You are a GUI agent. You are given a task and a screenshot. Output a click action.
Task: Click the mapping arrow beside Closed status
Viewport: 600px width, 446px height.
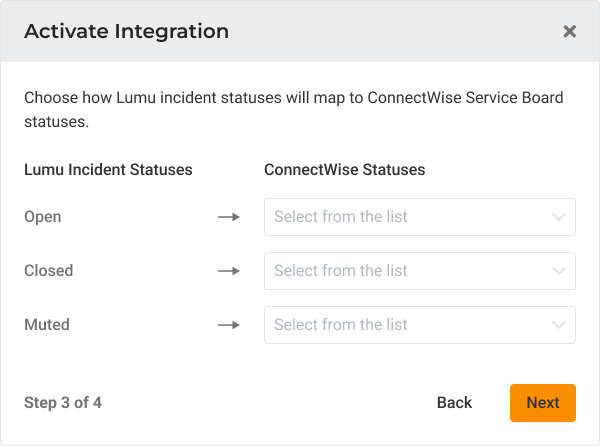coord(229,271)
